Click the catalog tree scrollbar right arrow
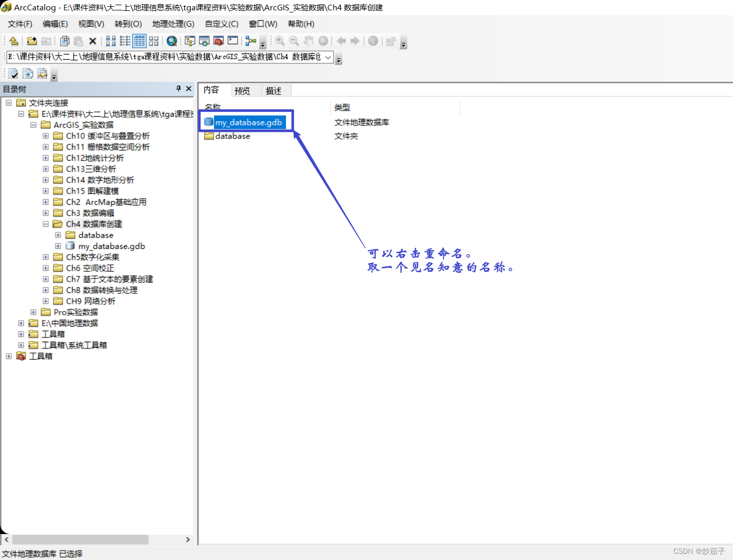Viewport: 733px width, 560px height. click(x=188, y=539)
